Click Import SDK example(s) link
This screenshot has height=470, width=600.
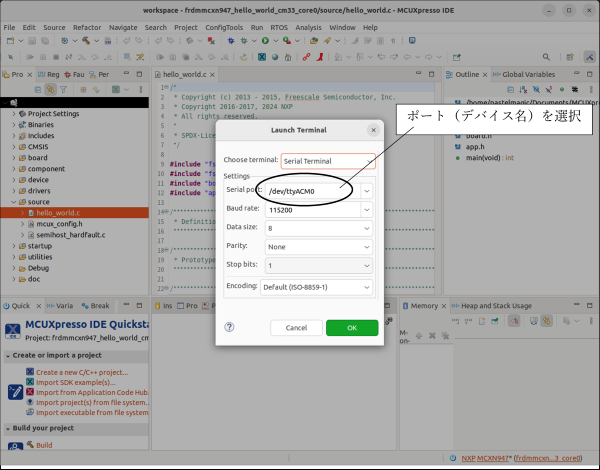point(78,382)
